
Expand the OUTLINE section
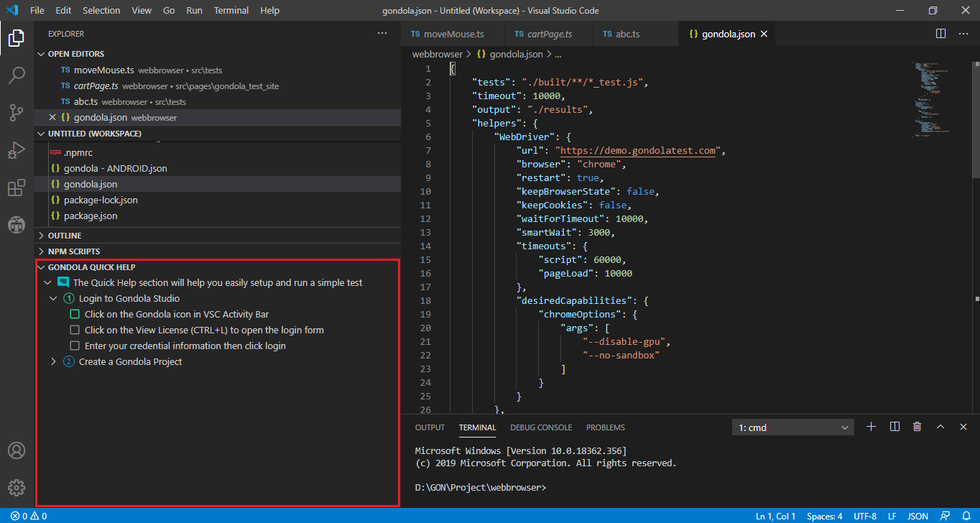(64, 236)
